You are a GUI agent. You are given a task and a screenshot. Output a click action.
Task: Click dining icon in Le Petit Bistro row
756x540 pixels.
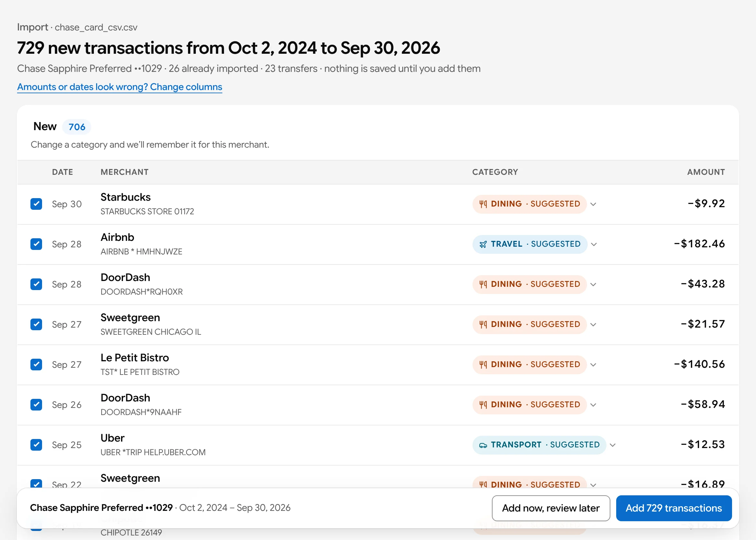coord(483,365)
